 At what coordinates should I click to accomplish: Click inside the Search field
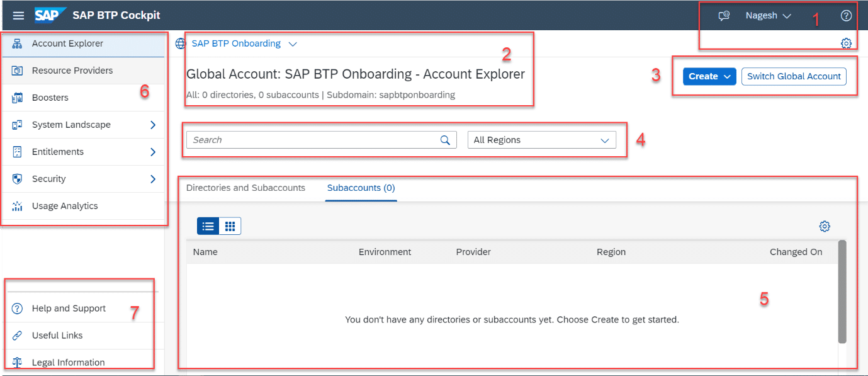pos(315,139)
